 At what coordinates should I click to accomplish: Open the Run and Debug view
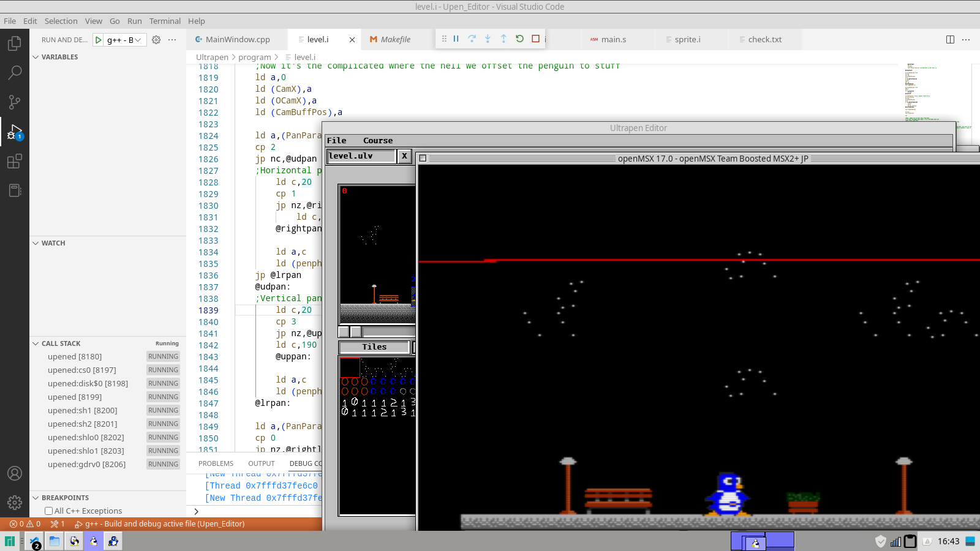click(15, 132)
